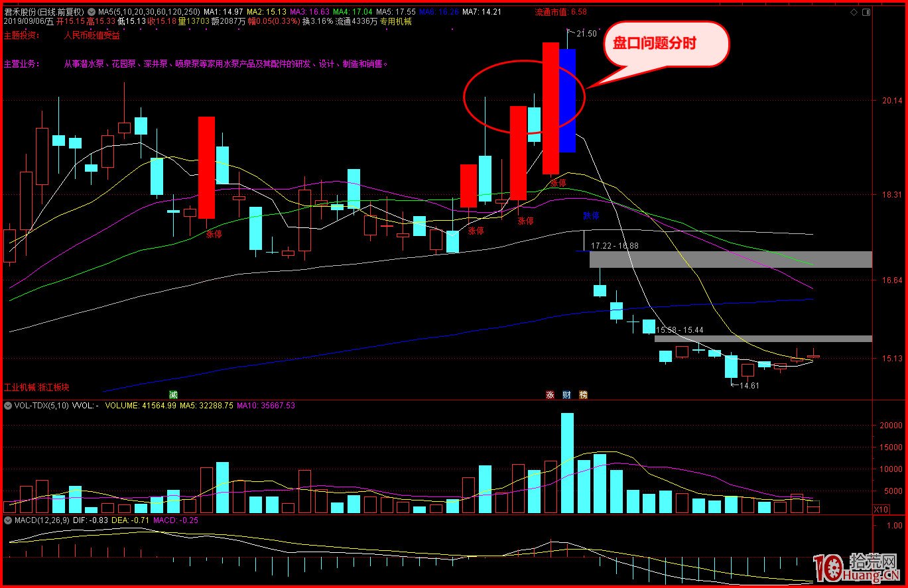Screen dimensions: 908x588
Task: Click the DIF: -0.83 readout
Action: pos(90,520)
